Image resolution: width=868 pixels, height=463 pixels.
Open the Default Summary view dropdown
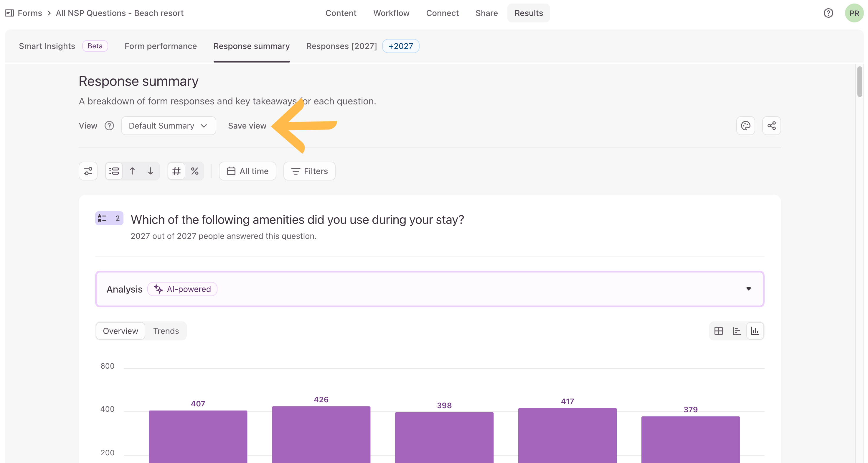169,126
